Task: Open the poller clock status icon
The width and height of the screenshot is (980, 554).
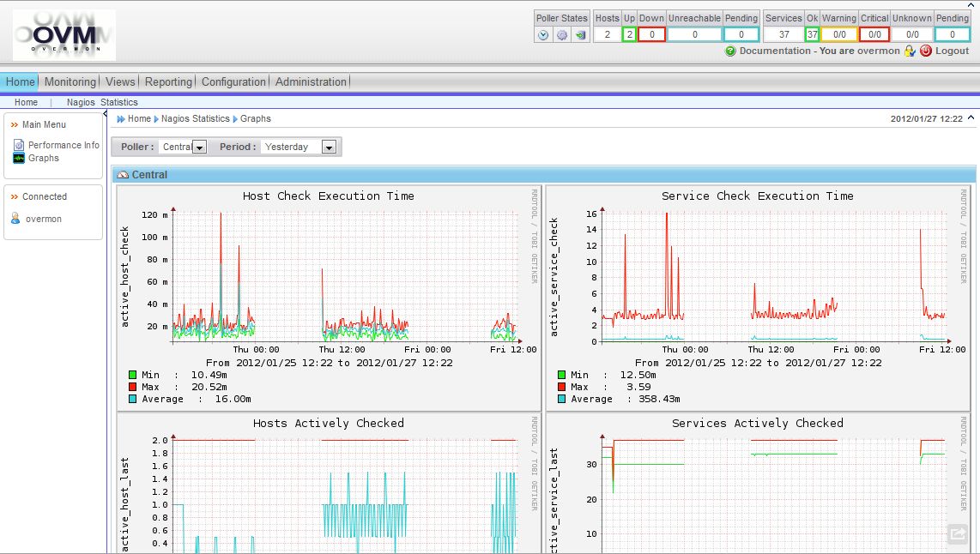Action: (x=543, y=35)
